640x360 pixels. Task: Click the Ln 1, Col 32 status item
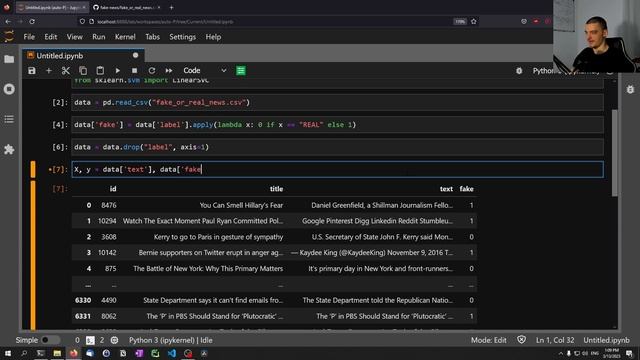tap(555, 340)
